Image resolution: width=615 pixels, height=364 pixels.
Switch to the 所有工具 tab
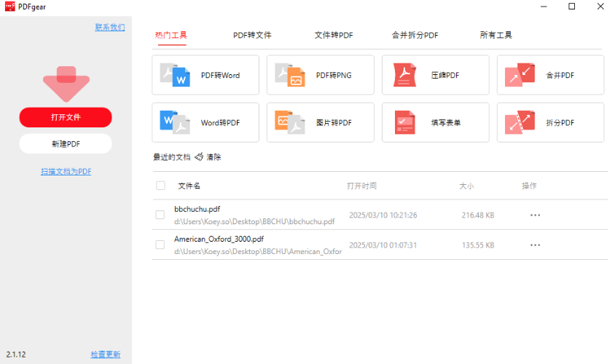click(x=496, y=35)
